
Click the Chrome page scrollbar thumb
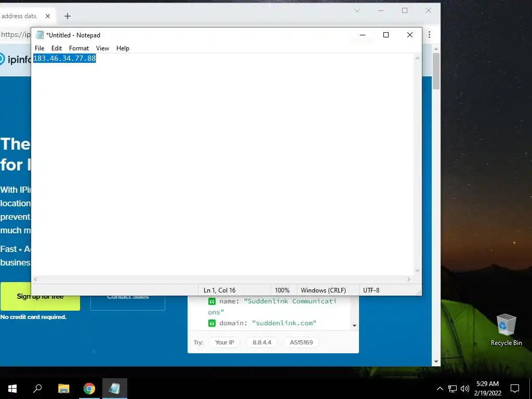(x=436, y=71)
